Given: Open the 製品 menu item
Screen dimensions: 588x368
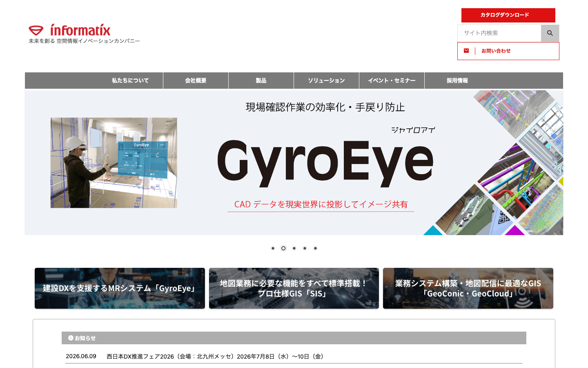Looking at the screenshot, I should [x=261, y=81].
